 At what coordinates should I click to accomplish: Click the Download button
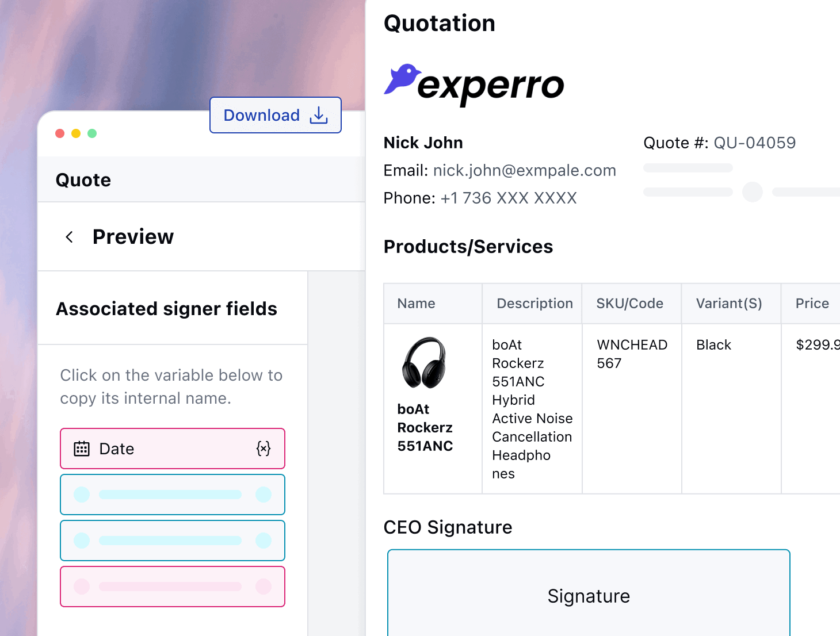pyautogui.click(x=275, y=115)
